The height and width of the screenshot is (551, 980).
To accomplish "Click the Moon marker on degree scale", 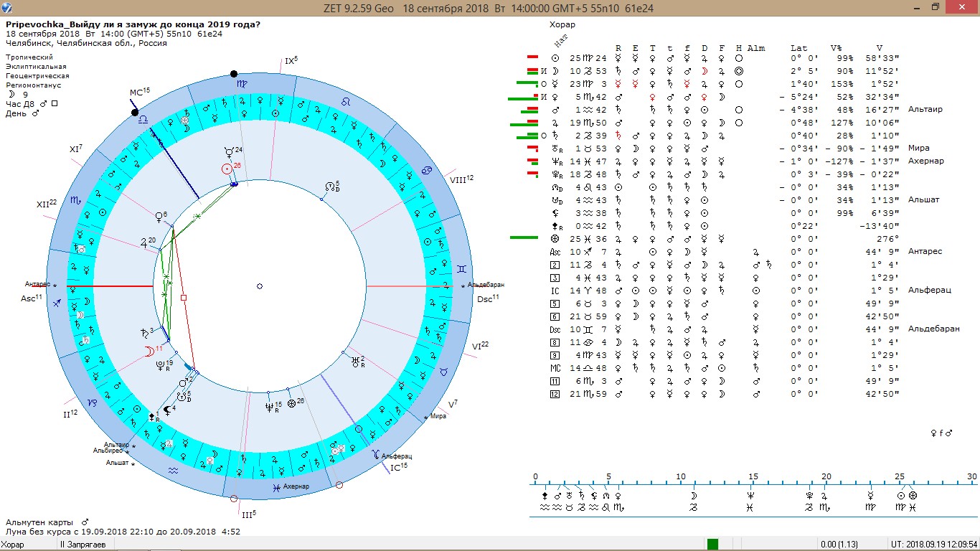I will [693, 495].
